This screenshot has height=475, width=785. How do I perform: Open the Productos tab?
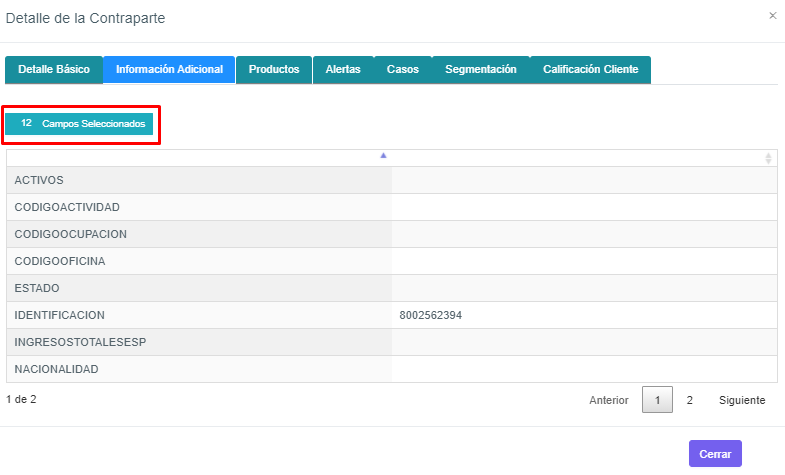(274, 70)
